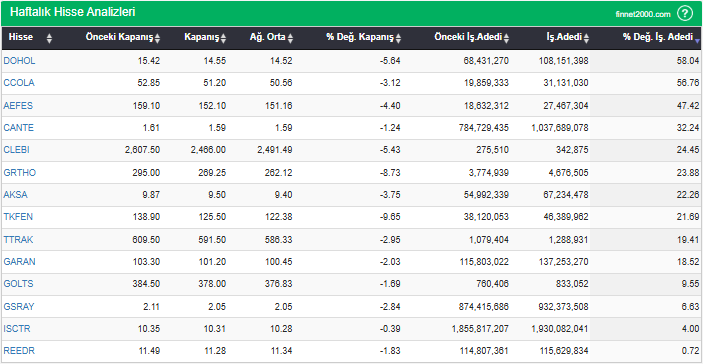
Task: Open the GARAN stock link
Action: [19, 261]
